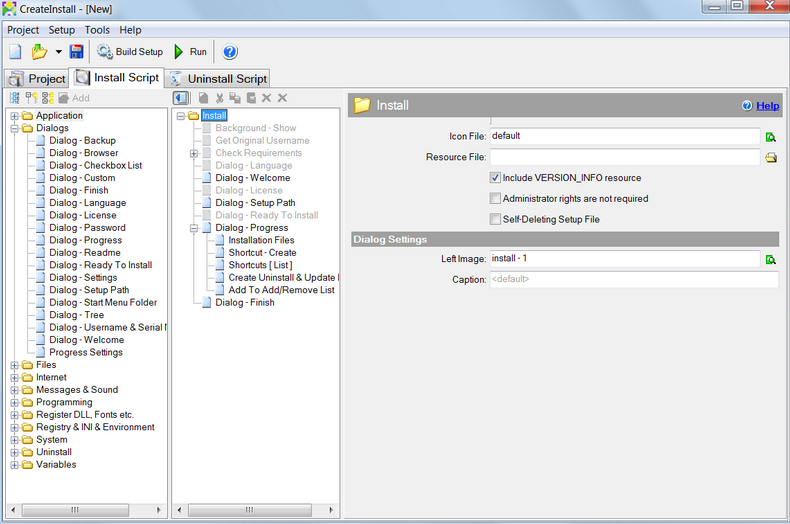Collapse the Install root node
The height and width of the screenshot is (524, 790).
coord(181,116)
